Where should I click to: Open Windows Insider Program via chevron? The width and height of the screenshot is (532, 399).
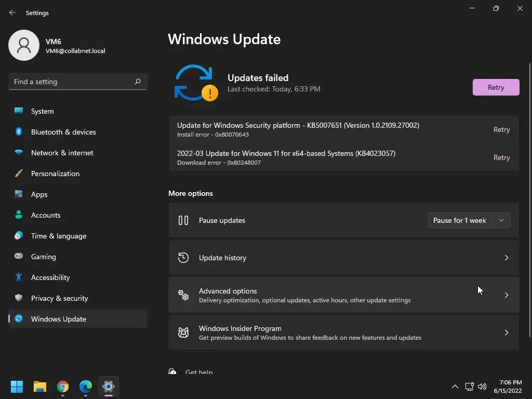pyautogui.click(x=506, y=332)
